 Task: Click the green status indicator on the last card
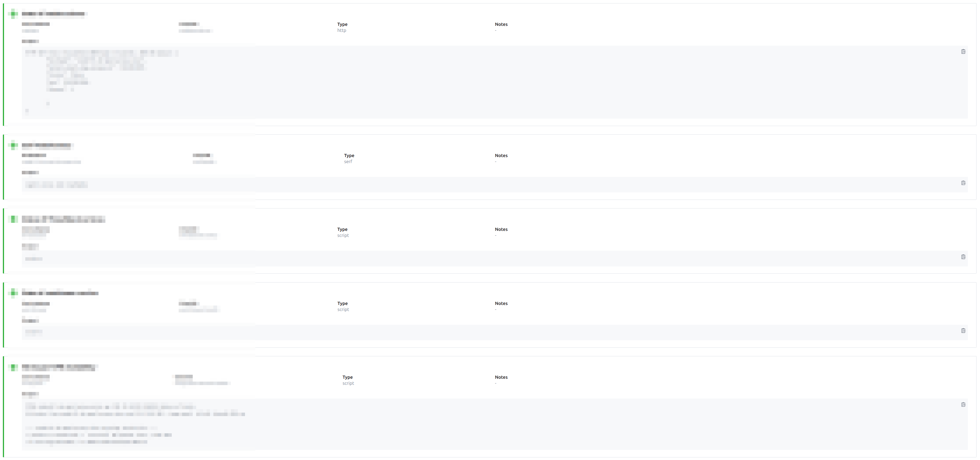[x=14, y=368]
